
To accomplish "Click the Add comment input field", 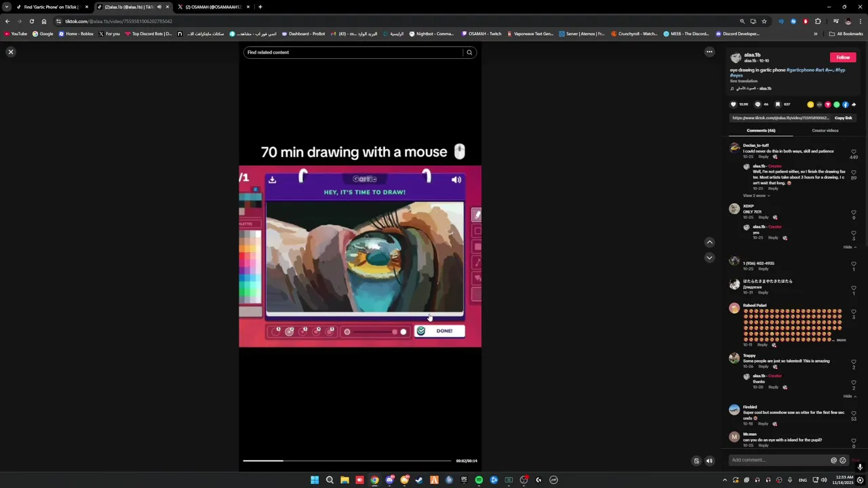I will 778,460.
